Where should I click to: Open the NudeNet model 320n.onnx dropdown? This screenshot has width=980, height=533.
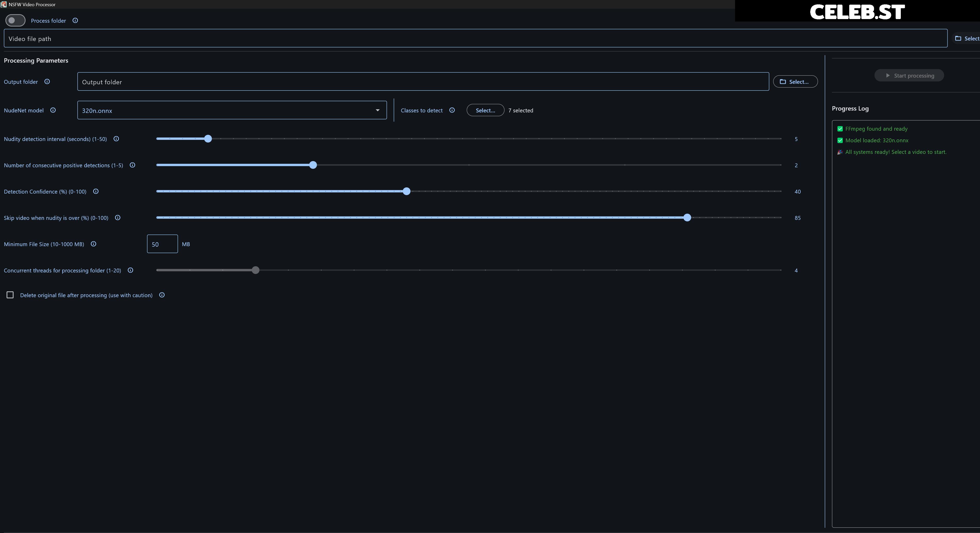[232, 110]
